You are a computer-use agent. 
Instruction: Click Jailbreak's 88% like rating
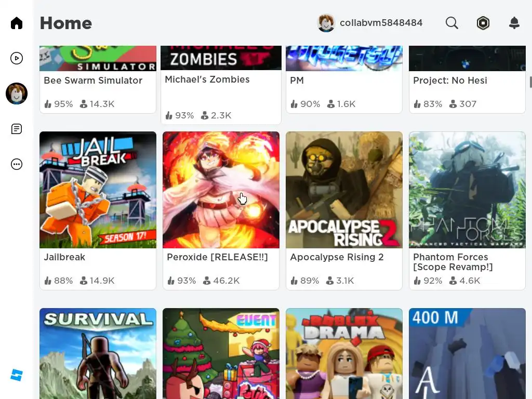coord(58,281)
